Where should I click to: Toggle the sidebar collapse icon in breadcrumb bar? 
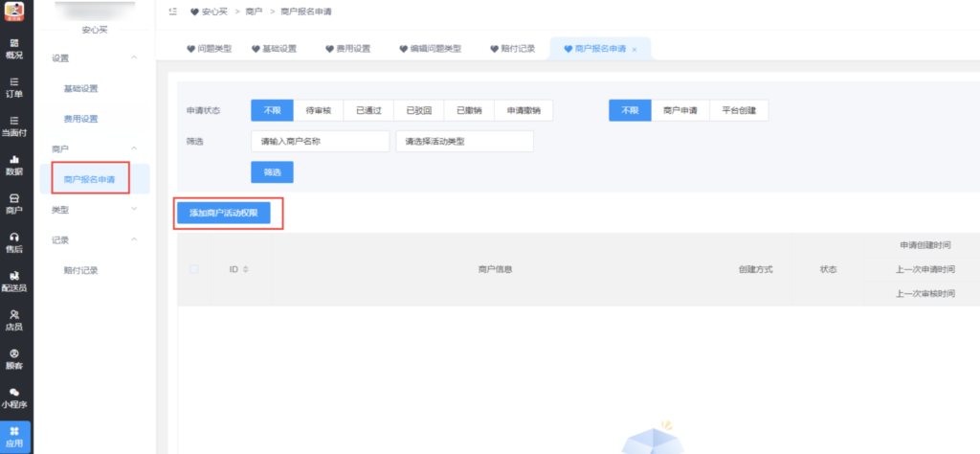(x=173, y=11)
